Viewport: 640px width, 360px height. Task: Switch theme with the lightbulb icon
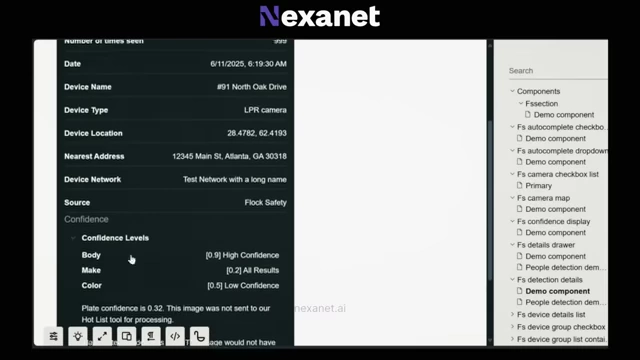coord(78,336)
